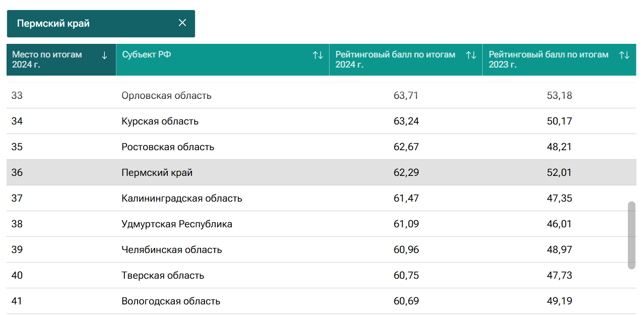Click the Субъект РФ column header text
This screenshot has width=644, height=315.
(147, 55)
